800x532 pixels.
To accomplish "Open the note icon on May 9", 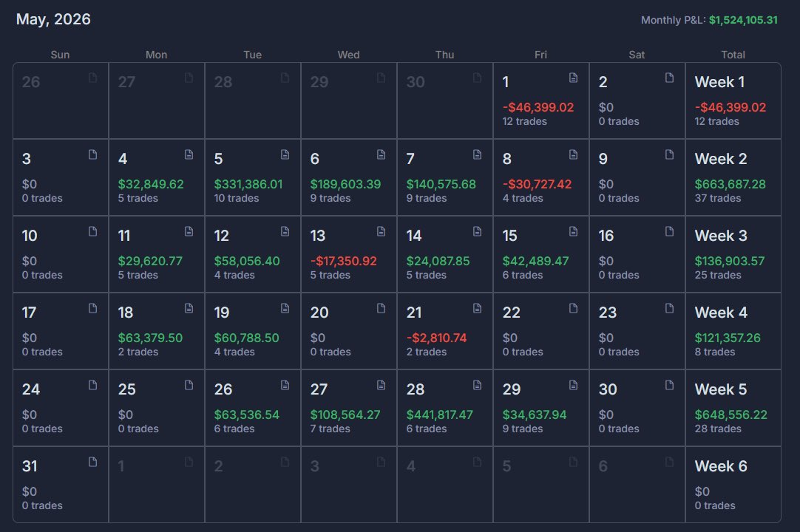I will point(669,154).
